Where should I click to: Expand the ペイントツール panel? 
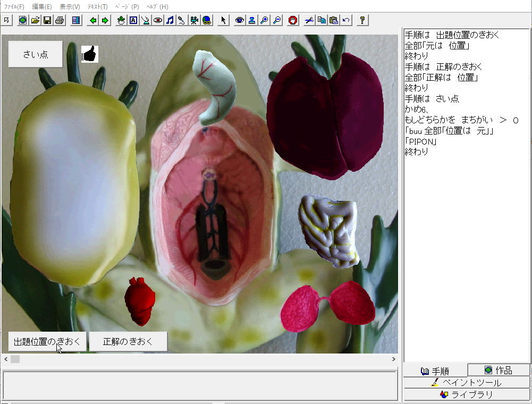tap(467, 382)
